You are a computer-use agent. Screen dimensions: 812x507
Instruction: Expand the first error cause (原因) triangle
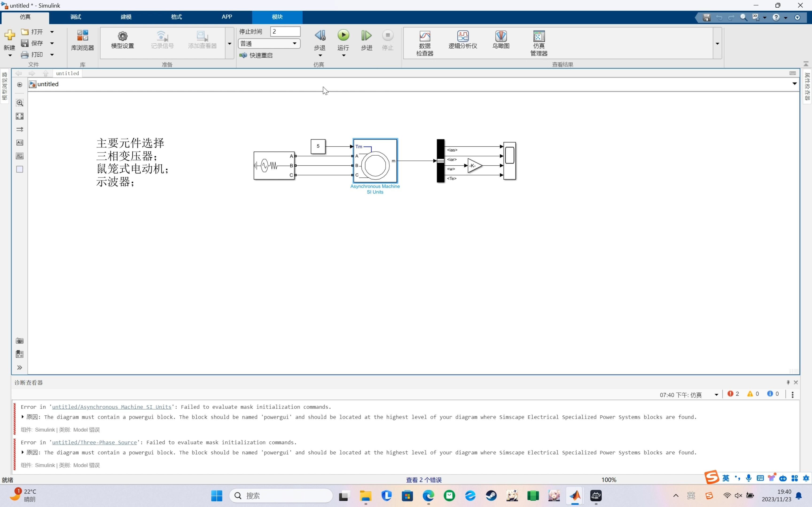tap(23, 417)
